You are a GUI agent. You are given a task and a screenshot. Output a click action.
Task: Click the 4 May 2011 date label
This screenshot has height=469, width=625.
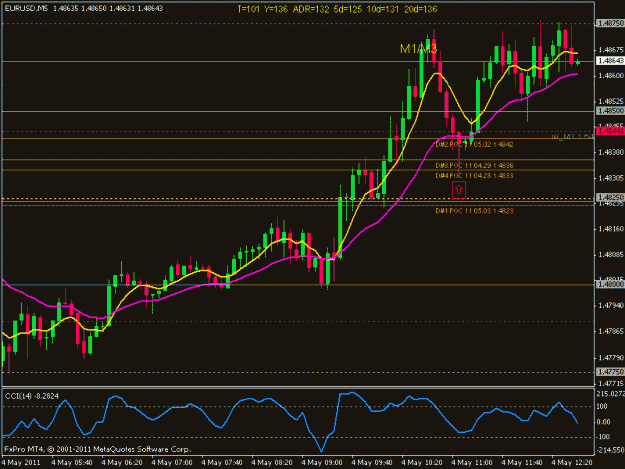tap(21, 463)
